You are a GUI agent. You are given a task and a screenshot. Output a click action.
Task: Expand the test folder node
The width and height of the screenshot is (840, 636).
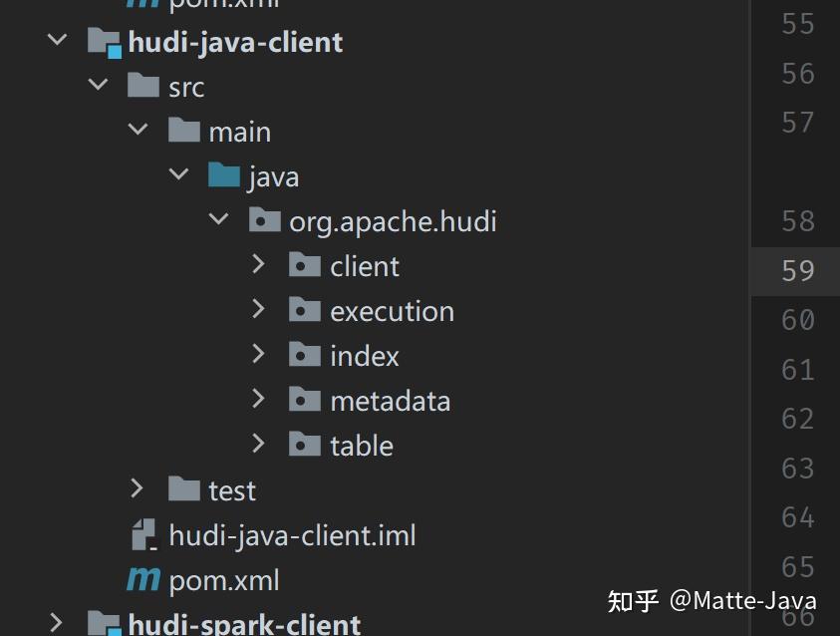138,489
